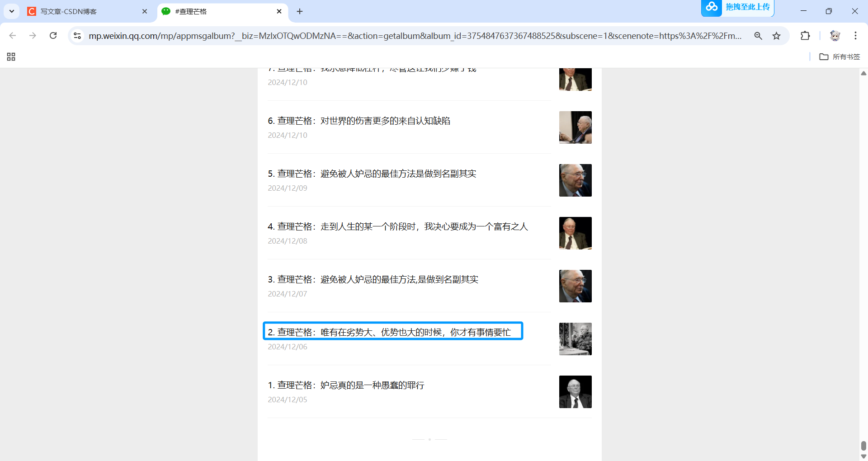Image resolution: width=868 pixels, height=461 pixels.
Task: Open the extensions puzzle icon
Action: pyautogui.click(x=805, y=36)
